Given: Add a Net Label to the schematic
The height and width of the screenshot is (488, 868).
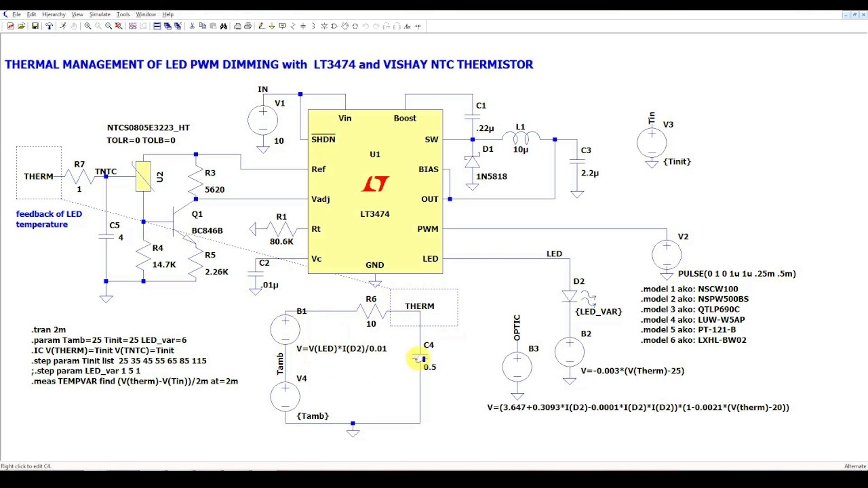Looking at the screenshot, I should tap(282, 26).
